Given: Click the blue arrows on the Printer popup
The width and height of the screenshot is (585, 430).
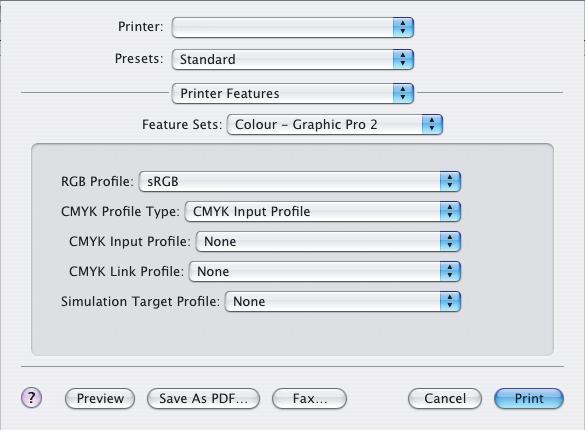Looking at the screenshot, I should click(x=403, y=27).
